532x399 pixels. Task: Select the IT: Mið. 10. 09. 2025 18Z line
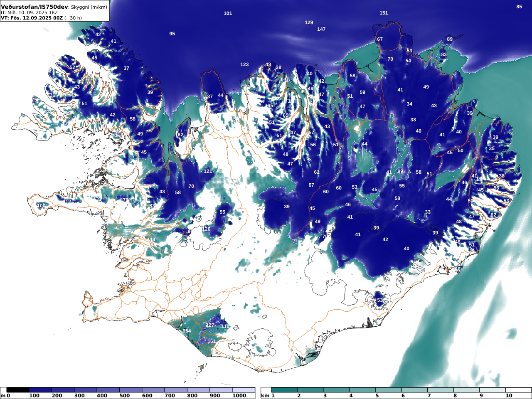(x=29, y=13)
